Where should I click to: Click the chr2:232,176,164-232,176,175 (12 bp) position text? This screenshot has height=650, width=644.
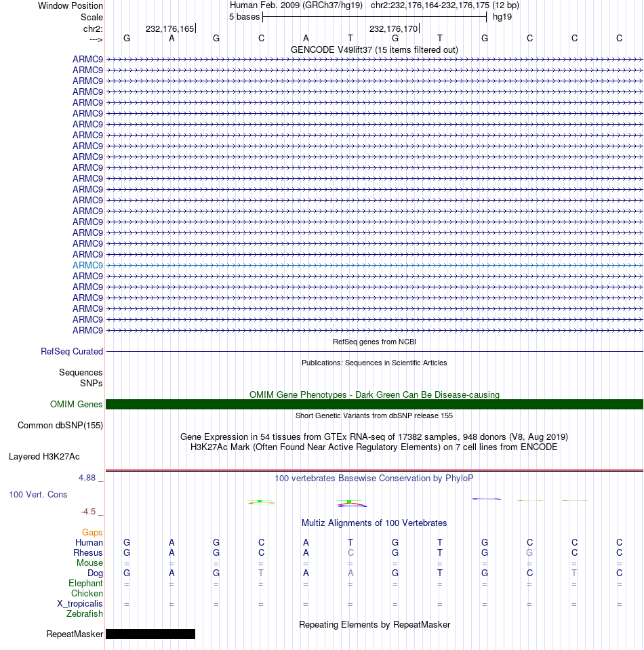click(445, 5)
